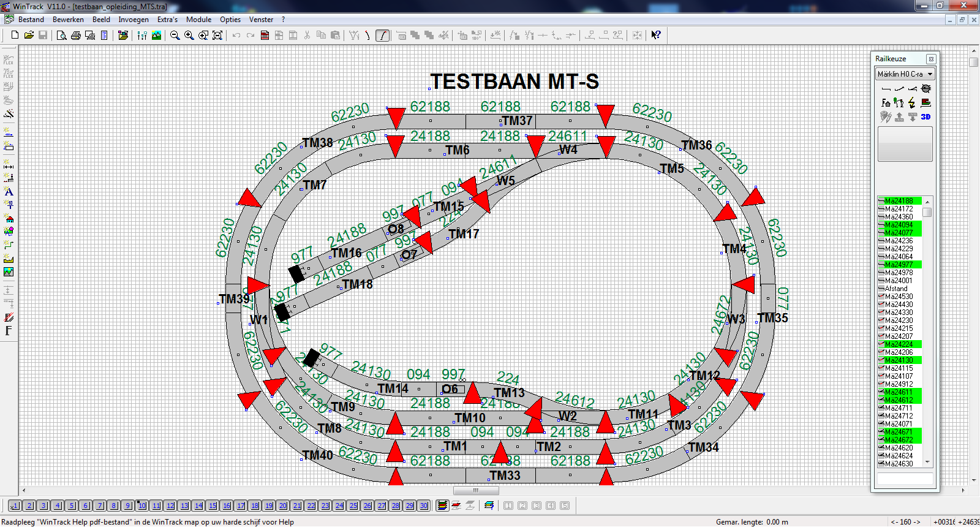Select turnout label W4 on the layout
Viewport: 980px width, 527px height.
(568, 150)
